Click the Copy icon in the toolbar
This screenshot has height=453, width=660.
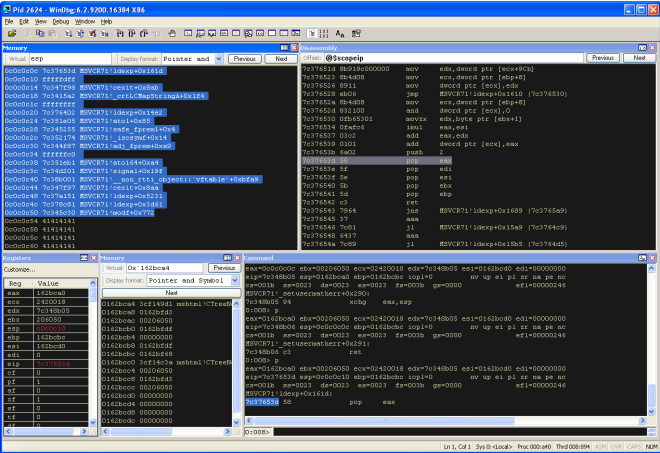click(x=39, y=33)
